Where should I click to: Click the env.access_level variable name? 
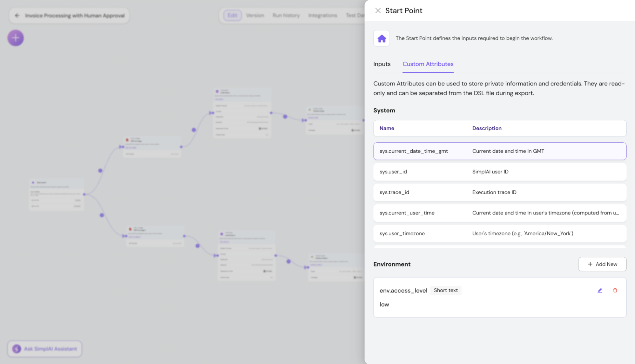click(403, 291)
